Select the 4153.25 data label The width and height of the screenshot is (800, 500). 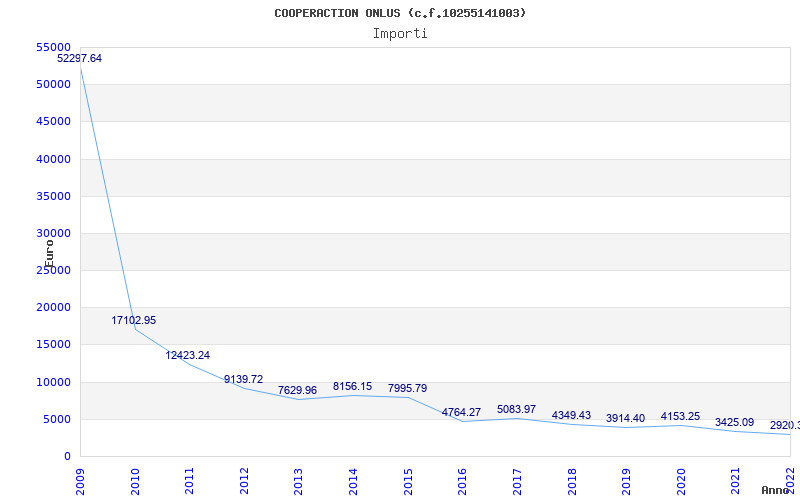(x=680, y=417)
